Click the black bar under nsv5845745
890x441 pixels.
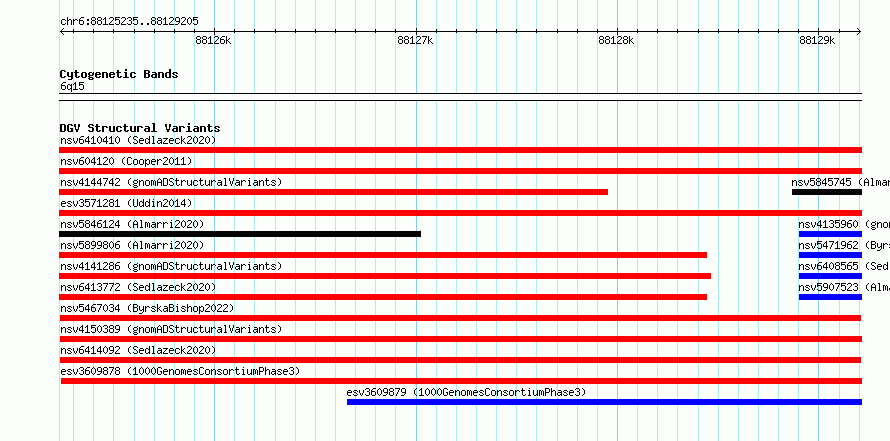point(827,192)
